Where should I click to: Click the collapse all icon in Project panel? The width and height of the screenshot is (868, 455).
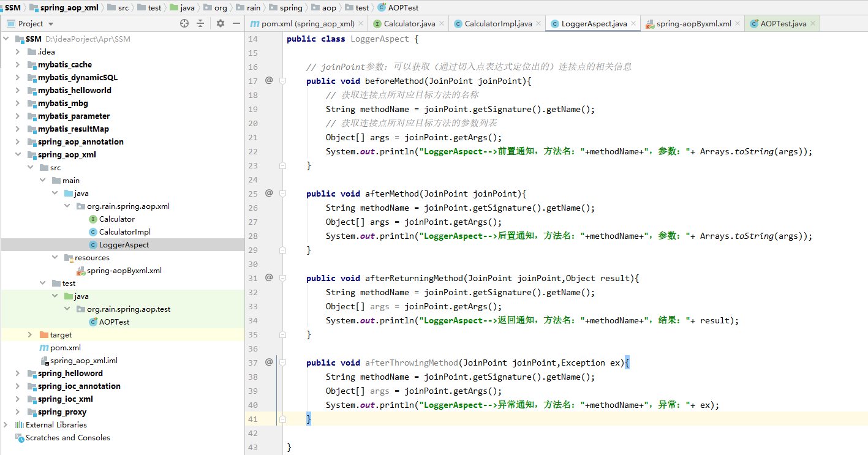pyautogui.click(x=200, y=23)
